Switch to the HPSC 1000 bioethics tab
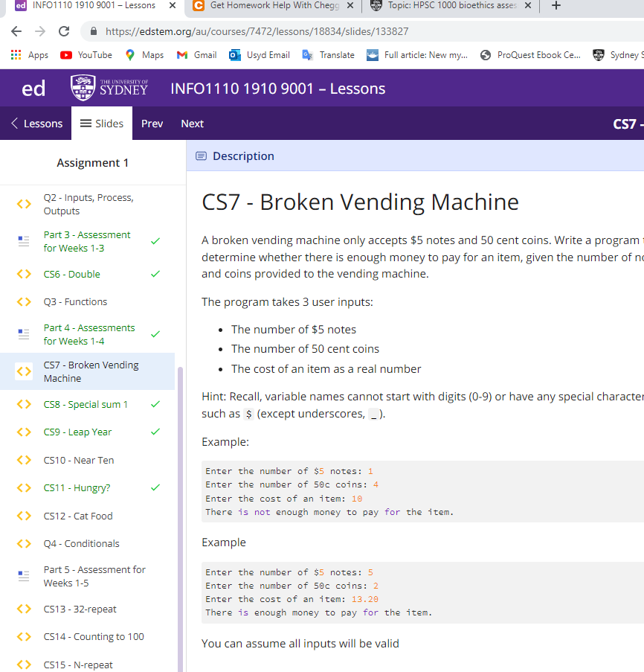This screenshot has width=644, height=672. 451,5
